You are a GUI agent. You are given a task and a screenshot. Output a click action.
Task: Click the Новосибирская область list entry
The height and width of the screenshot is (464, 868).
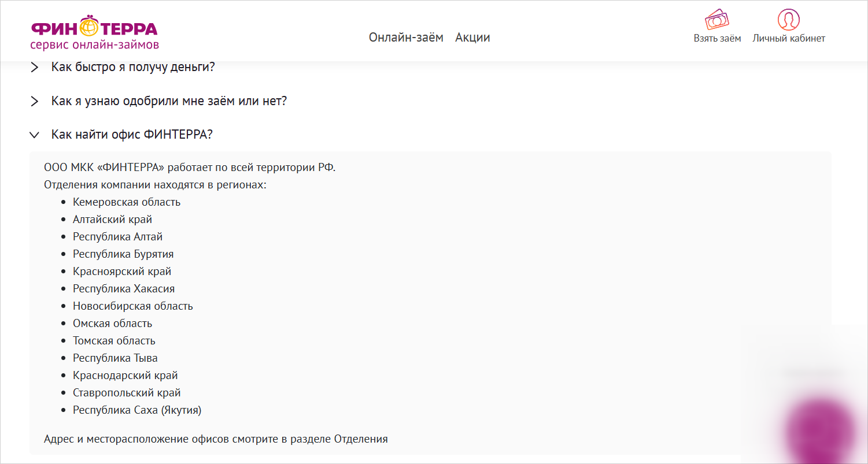click(x=133, y=306)
